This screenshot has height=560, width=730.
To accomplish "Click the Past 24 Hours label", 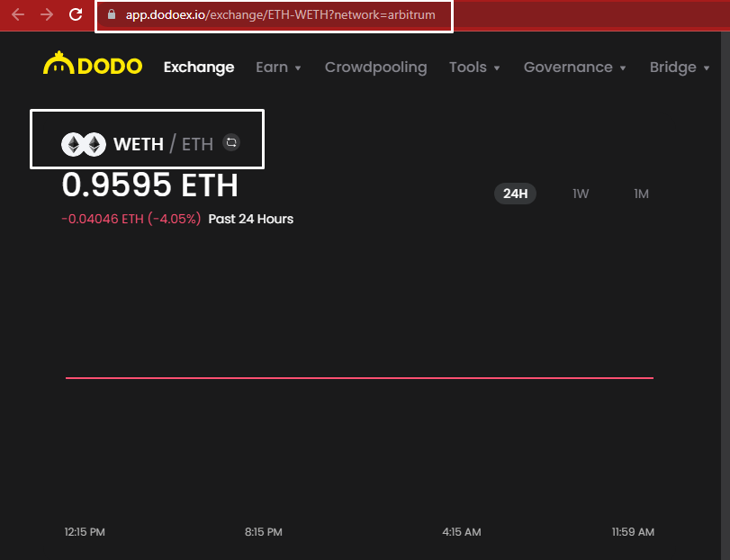I will pos(251,219).
